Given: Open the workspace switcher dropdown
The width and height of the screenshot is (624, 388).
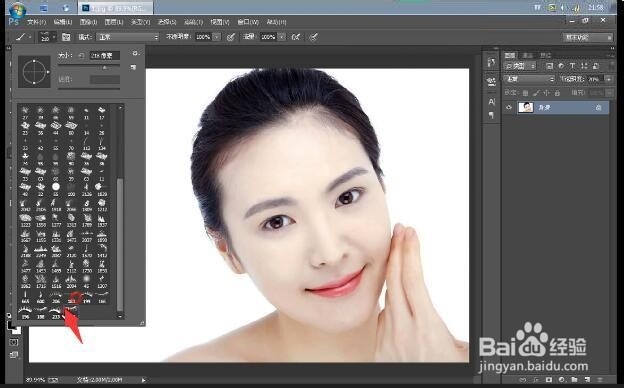Looking at the screenshot, I should click(x=587, y=37).
